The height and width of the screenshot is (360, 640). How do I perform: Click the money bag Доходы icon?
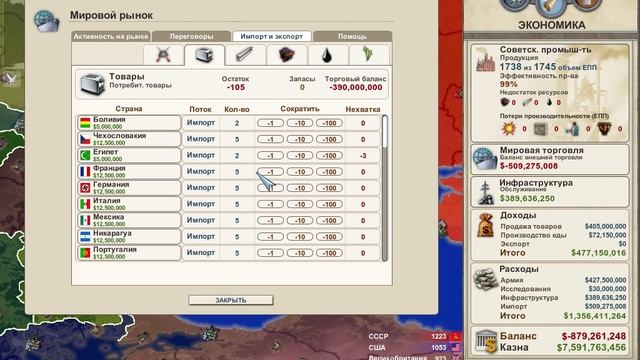click(485, 225)
